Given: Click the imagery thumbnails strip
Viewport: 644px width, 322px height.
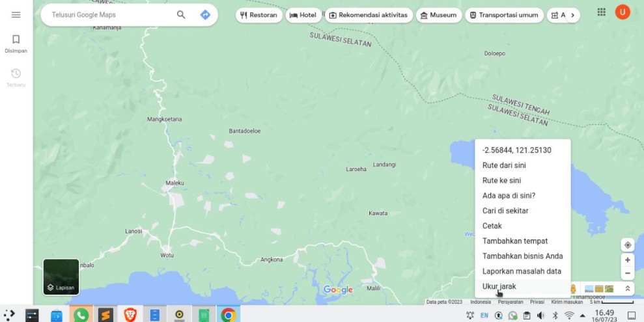Looking at the screenshot, I should (x=599, y=289).
